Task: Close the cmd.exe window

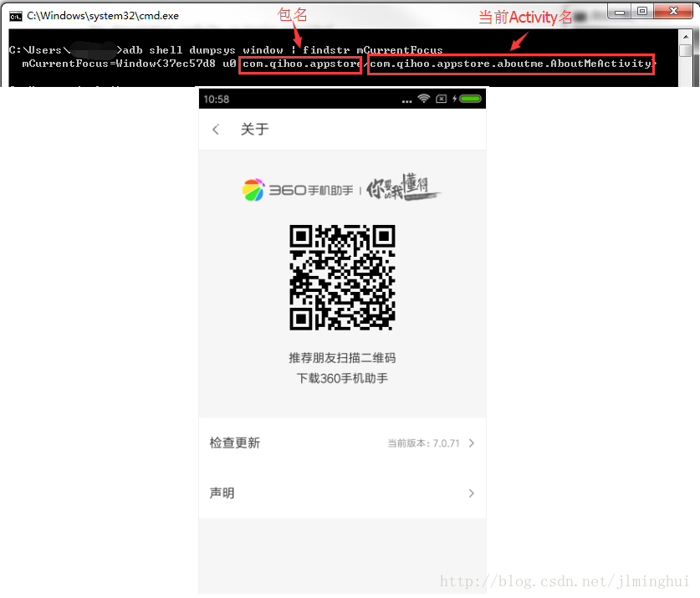Action: [x=674, y=12]
